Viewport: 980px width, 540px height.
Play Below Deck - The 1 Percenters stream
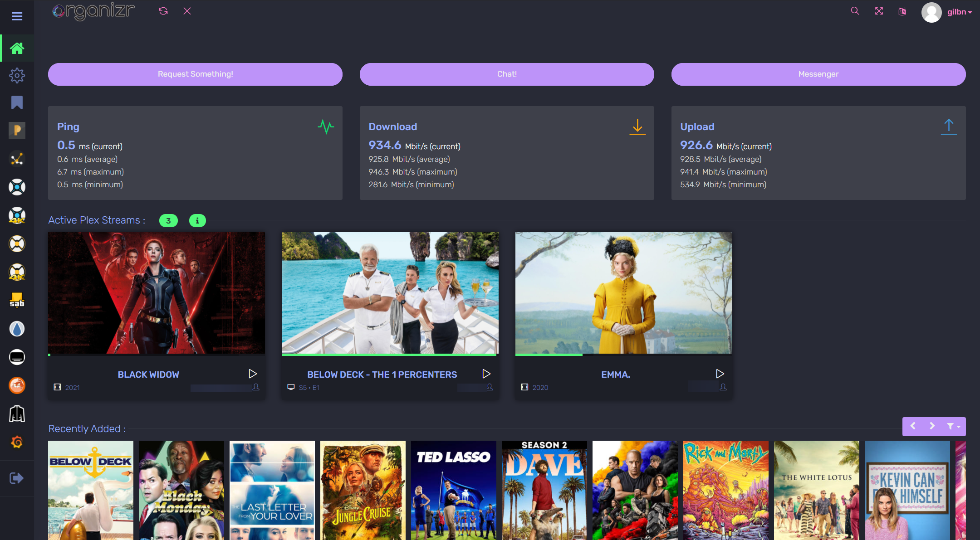pos(486,374)
